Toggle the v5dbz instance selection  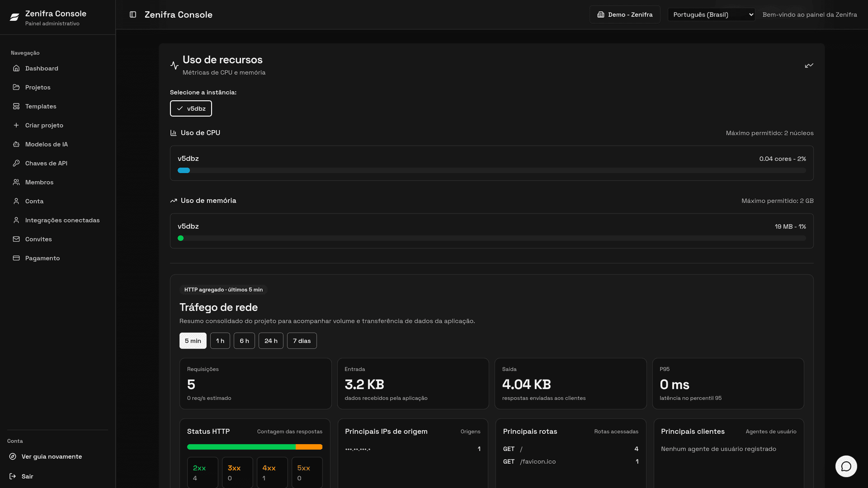(x=191, y=108)
